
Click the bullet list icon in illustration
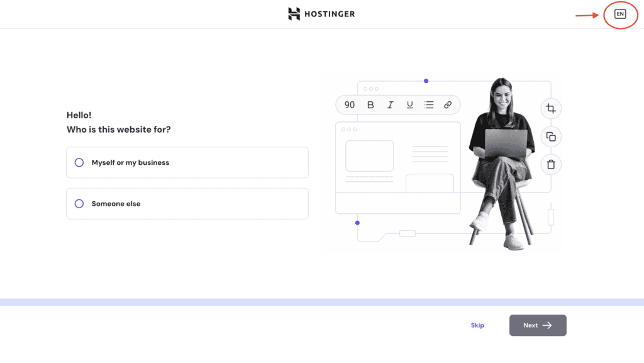(x=429, y=104)
